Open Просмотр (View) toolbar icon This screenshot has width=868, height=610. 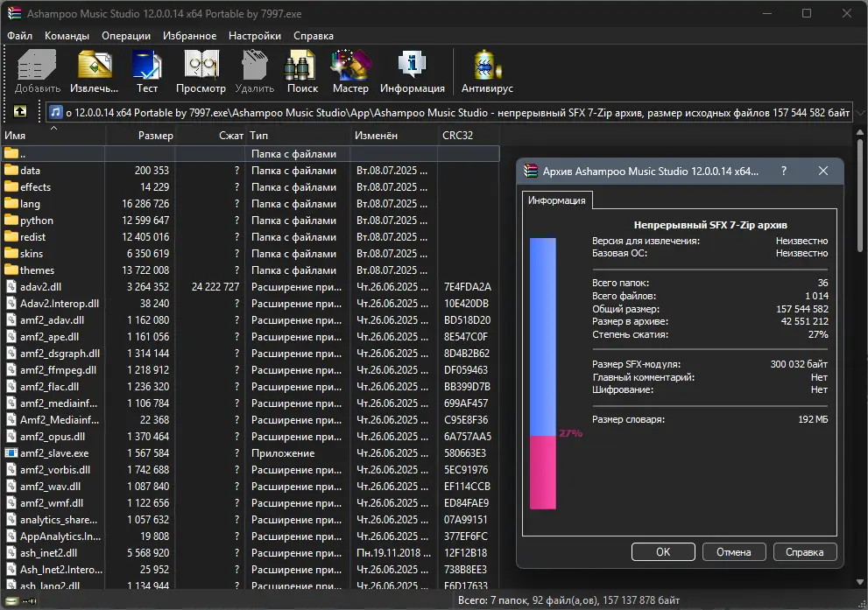(x=201, y=70)
